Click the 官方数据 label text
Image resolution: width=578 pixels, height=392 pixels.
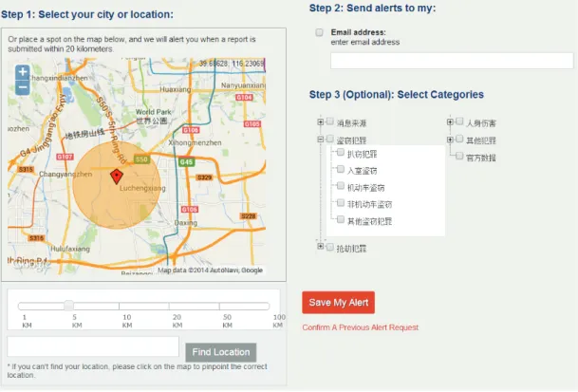(x=480, y=158)
